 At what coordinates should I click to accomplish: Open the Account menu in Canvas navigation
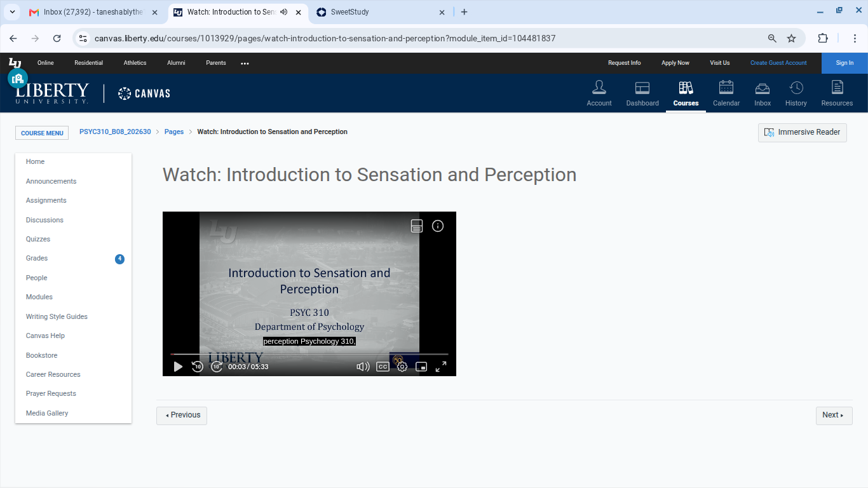599,93
